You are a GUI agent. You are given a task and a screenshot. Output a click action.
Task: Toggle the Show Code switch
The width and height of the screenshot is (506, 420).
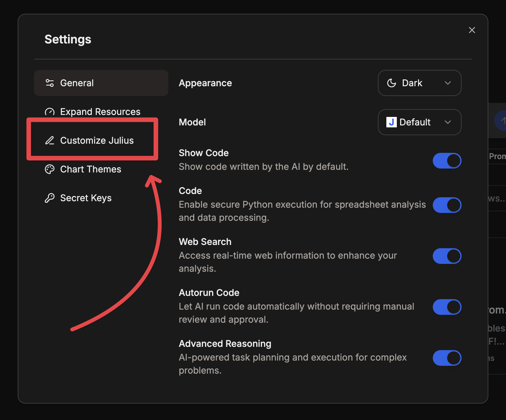coord(447,161)
